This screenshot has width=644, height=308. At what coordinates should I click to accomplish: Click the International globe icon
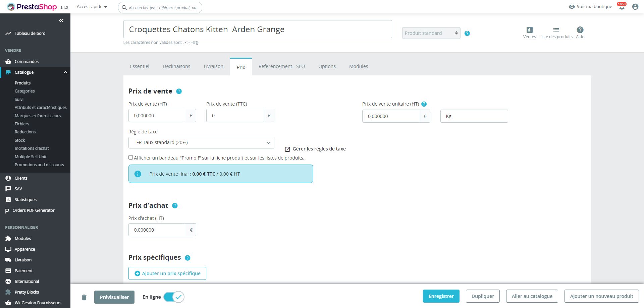click(8, 282)
